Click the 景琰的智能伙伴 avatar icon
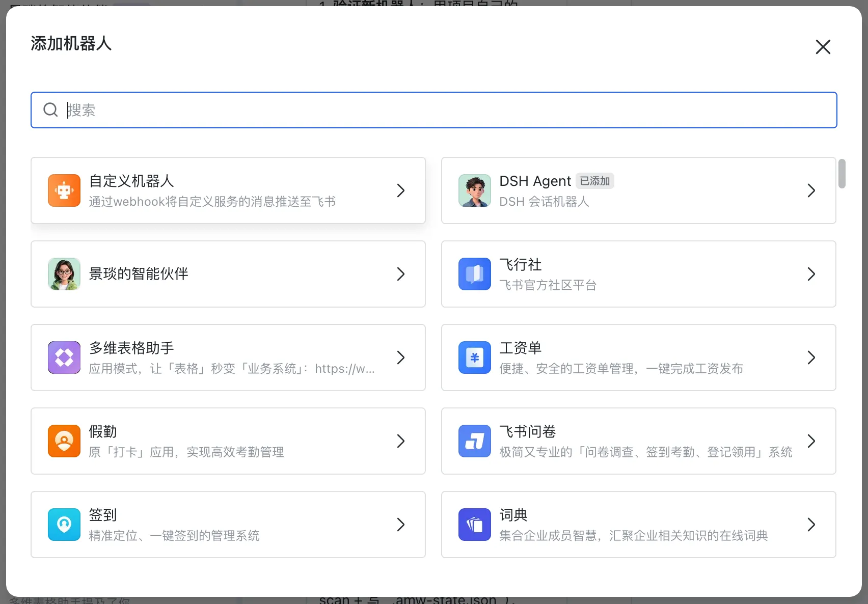The width and height of the screenshot is (868, 604). [64, 274]
